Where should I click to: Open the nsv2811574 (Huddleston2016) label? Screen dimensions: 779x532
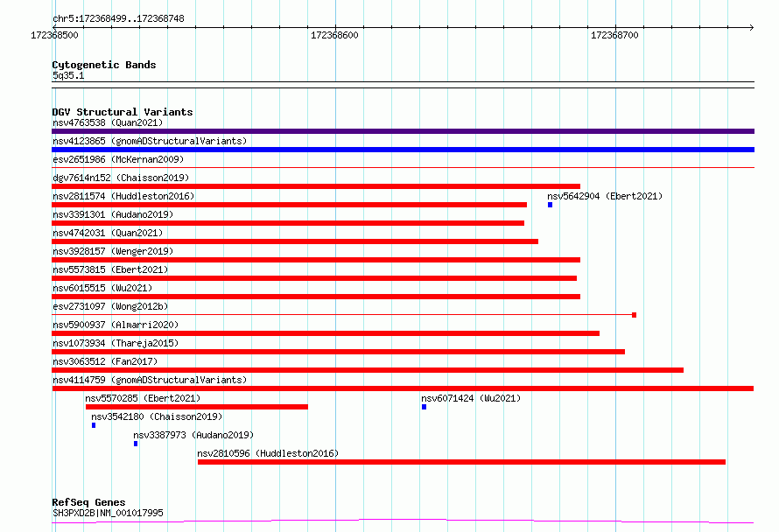click(123, 196)
